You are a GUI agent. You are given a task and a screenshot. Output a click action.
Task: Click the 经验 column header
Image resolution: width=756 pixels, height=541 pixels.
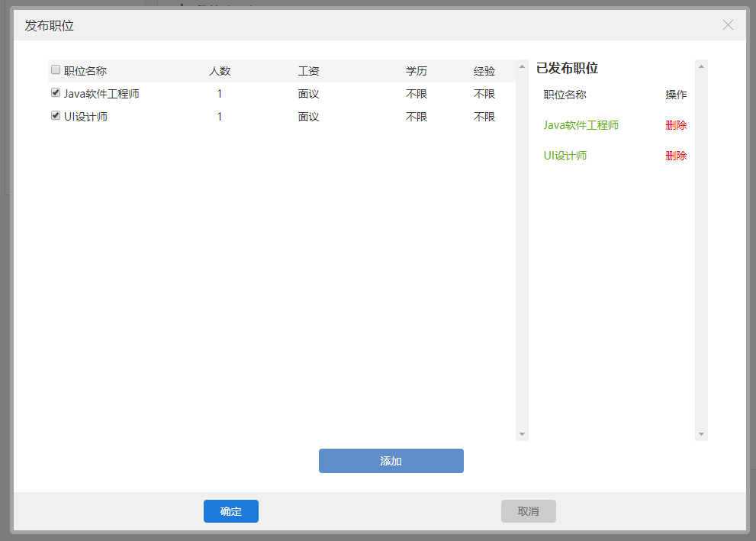click(x=484, y=71)
